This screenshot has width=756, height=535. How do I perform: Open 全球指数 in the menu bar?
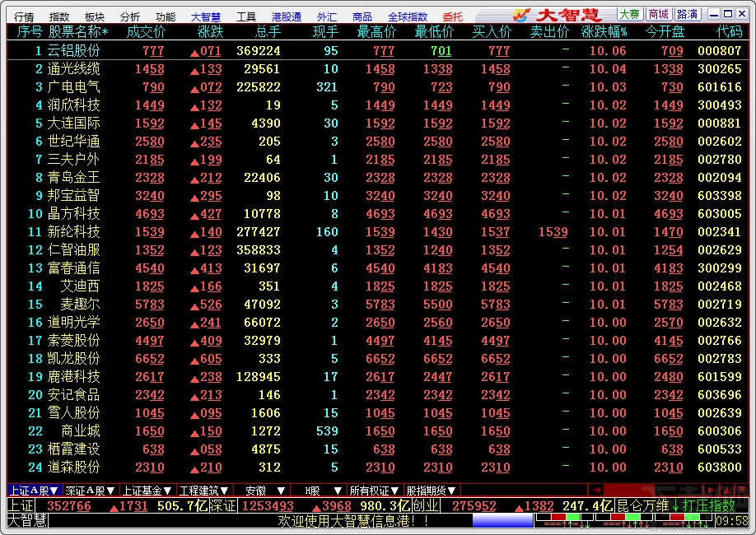tap(408, 16)
